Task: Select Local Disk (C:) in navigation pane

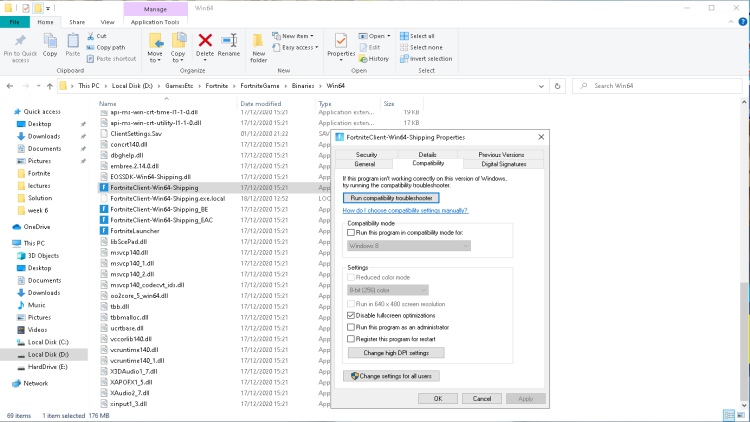Action: [48, 342]
